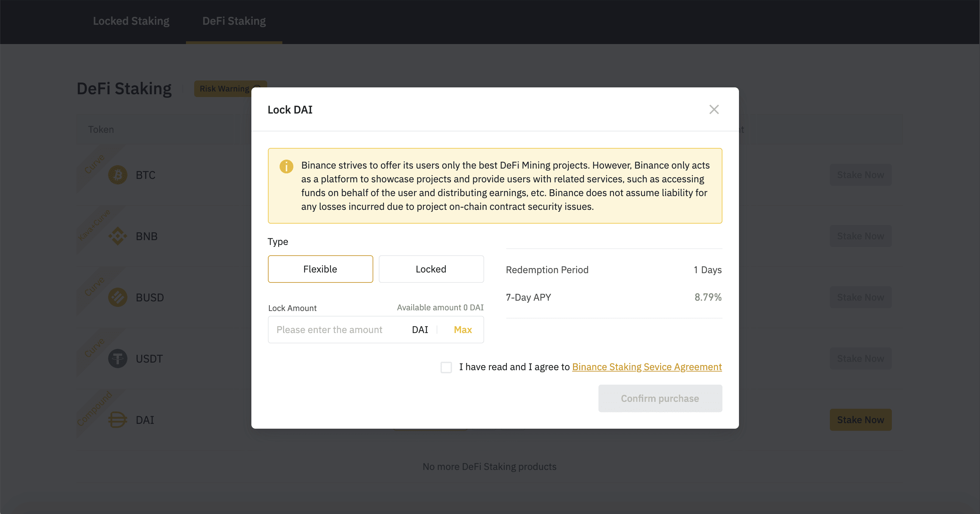Image resolution: width=980 pixels, height=514 pixels.
Task: Click the 7-Day APY label
Action: click(529, 297)
